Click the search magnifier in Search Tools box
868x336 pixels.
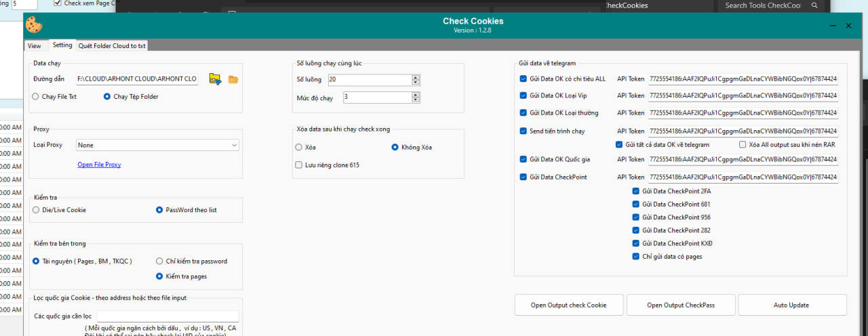814,5
